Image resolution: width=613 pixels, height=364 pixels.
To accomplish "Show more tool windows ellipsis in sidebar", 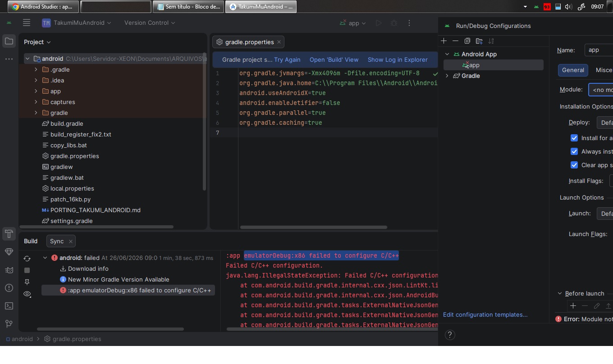I will pyautogui.click(x=9, y=59).
